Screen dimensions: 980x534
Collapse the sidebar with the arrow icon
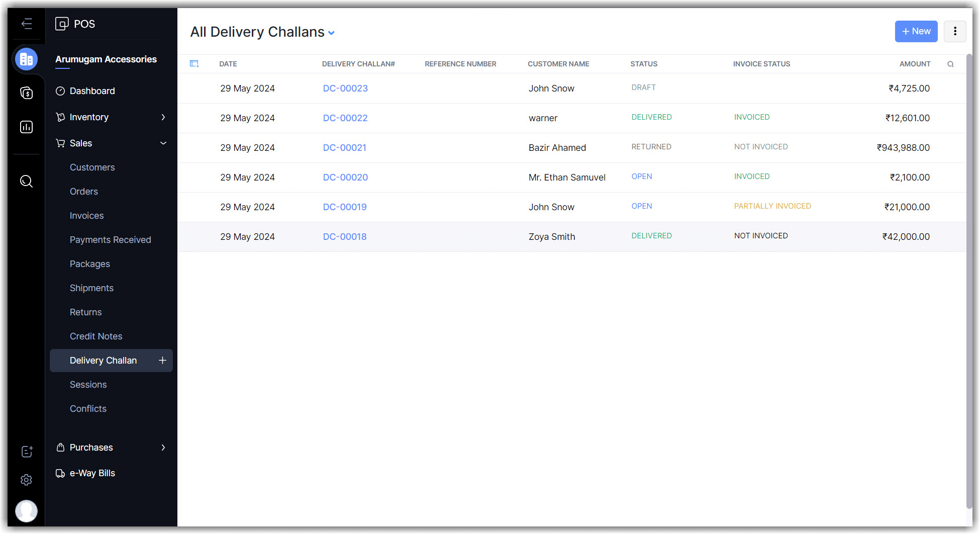[x=27, y=24]
